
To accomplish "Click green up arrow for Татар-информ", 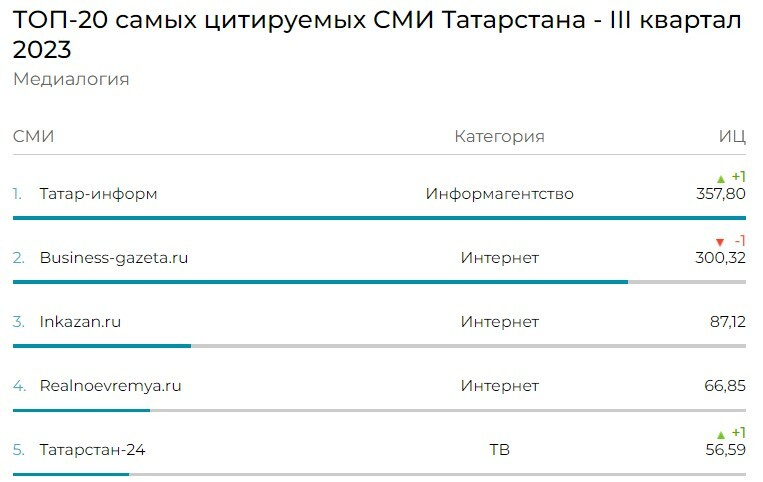I will coord(720,178).
